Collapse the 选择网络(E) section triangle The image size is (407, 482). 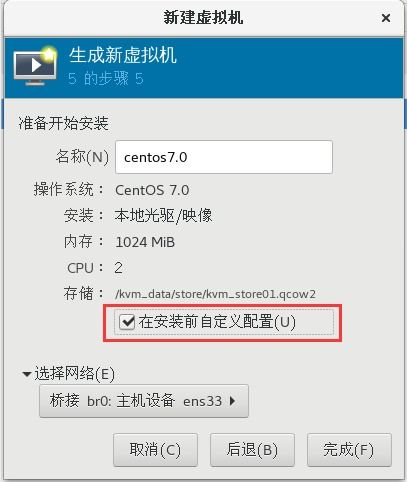(x=27, y=374)
